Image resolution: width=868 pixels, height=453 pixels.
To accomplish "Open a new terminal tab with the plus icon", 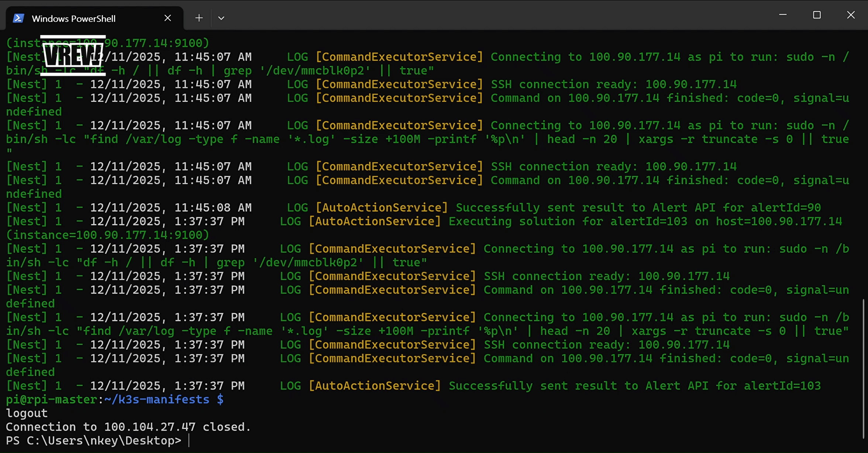I will coord(199,18).
